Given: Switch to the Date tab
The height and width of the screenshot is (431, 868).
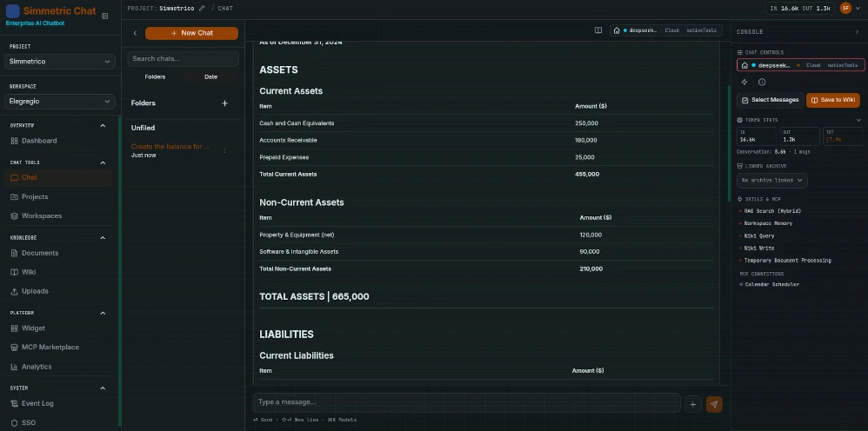Looking at the screenshot, I should (x=210, y=77).
